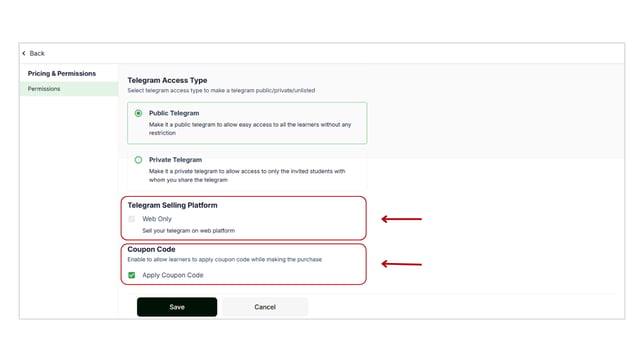Viewport: 644px width, 362px height.
Task: Click 'Sell your telegram on web platform' text
Action: tap(189, 231)
